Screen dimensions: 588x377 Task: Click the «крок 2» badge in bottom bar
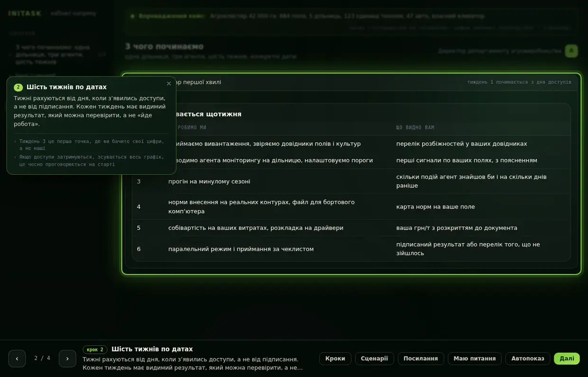tap(95, 349)
